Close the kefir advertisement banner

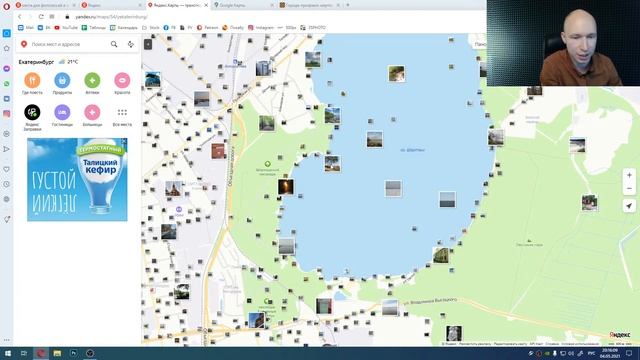124,141
